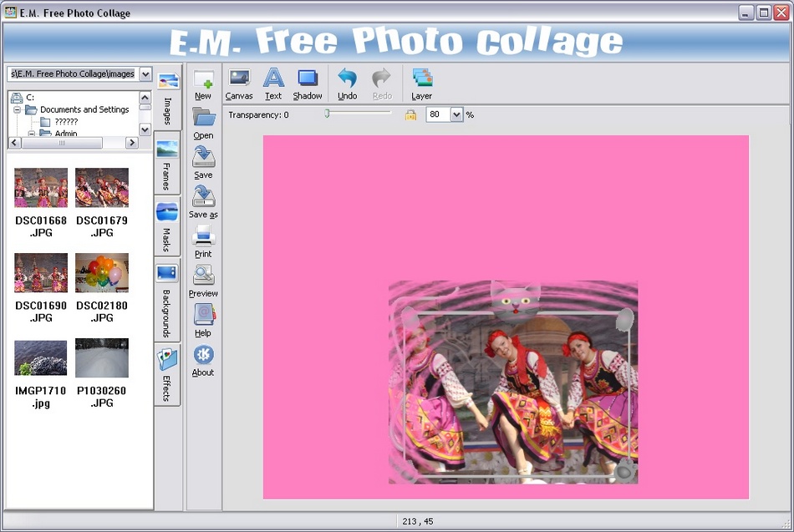Image resolution: width=794 pixels, height=532 pixels.
Task: Show the About dialog icon
Action: coord(204,354)
